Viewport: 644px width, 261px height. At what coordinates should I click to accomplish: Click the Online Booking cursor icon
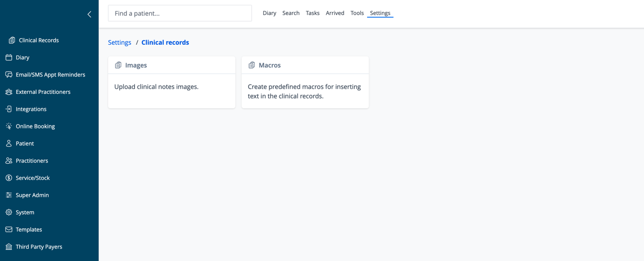[9, 126]
